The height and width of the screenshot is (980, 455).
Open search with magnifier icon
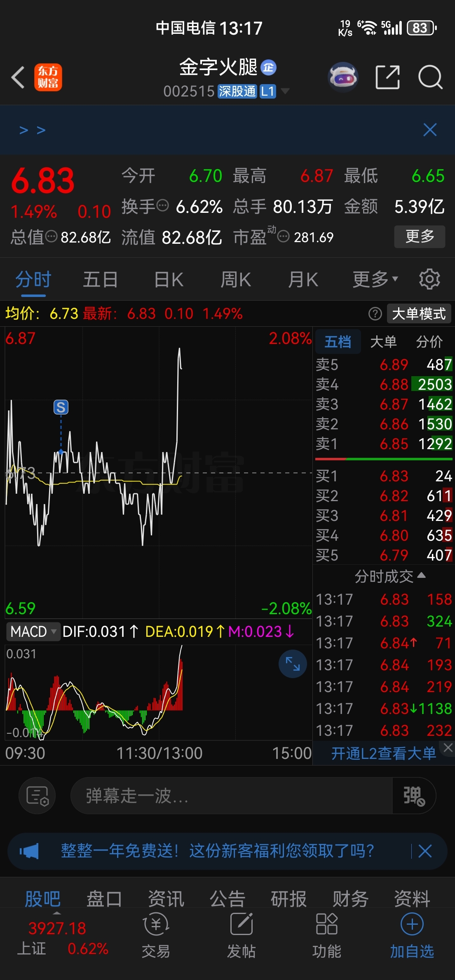(430, 77)
